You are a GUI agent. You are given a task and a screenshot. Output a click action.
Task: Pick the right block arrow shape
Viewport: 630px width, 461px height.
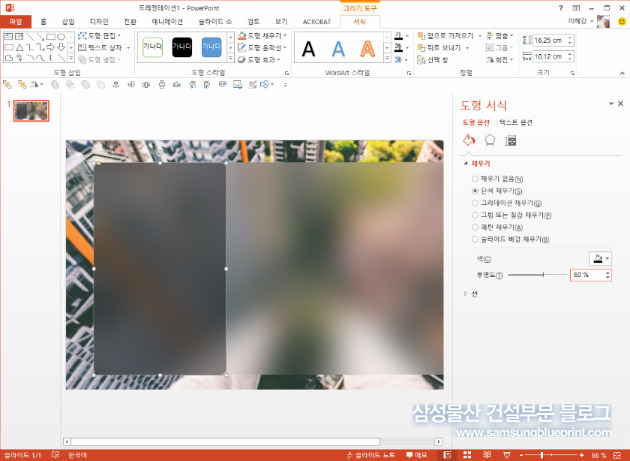[51, 47]
